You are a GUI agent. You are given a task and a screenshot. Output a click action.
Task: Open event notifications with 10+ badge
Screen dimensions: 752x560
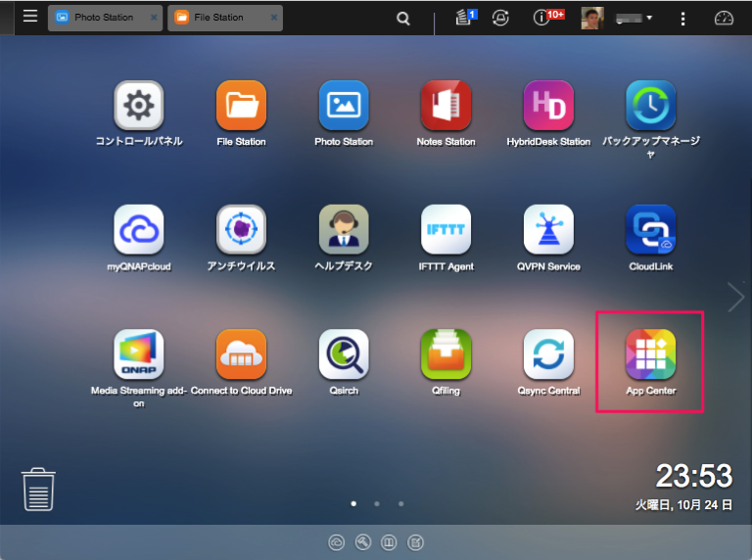548,18
